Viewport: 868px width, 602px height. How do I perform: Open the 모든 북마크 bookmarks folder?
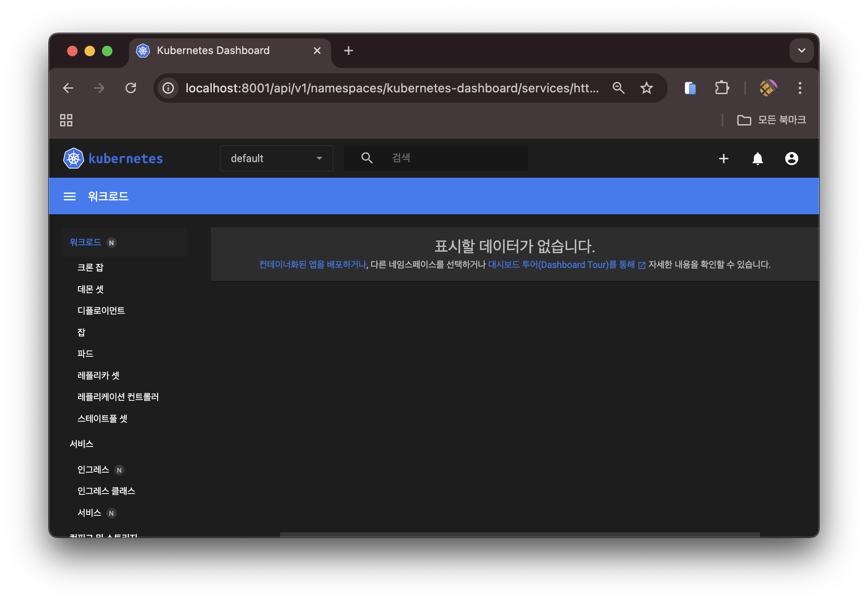coord(772,120)
